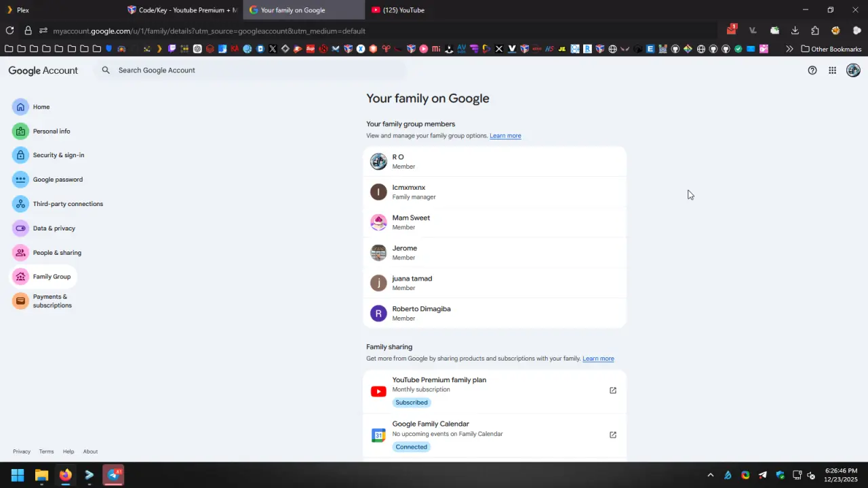Open the Help footer link
Image resolution: width=868 pixels, height=488 pixels.
coord(68,451)
